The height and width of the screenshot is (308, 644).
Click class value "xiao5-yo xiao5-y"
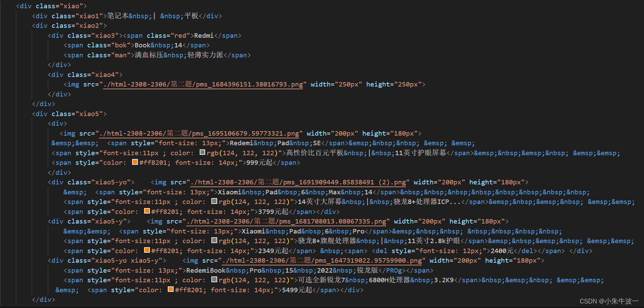127,261
